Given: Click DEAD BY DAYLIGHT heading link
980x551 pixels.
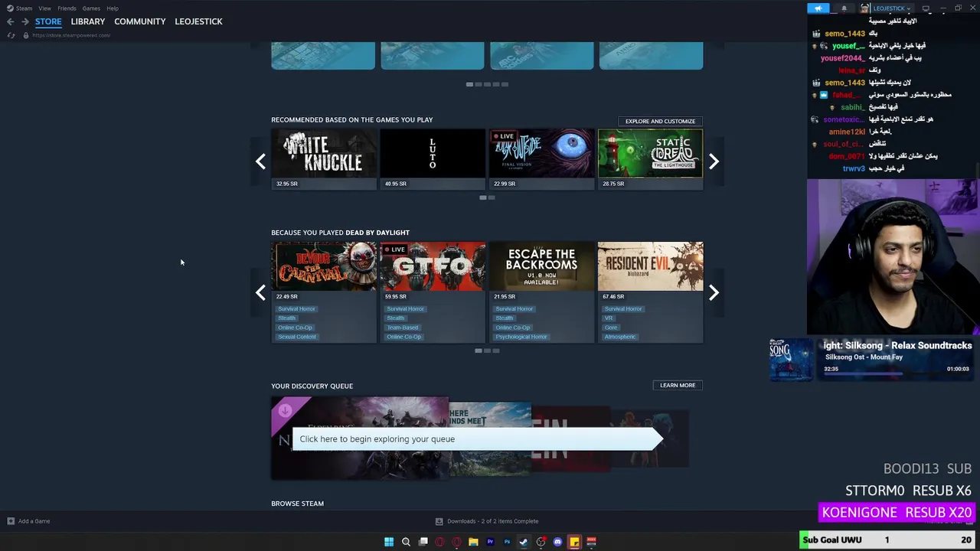Looking at the screenshot, I should [377, 233].
